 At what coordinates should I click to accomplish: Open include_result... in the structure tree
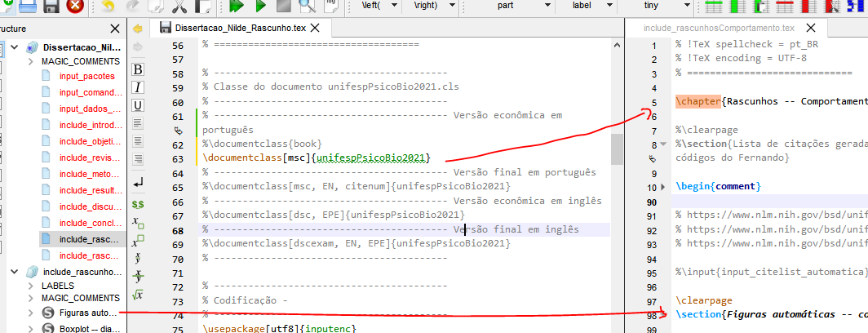point(91,191)
